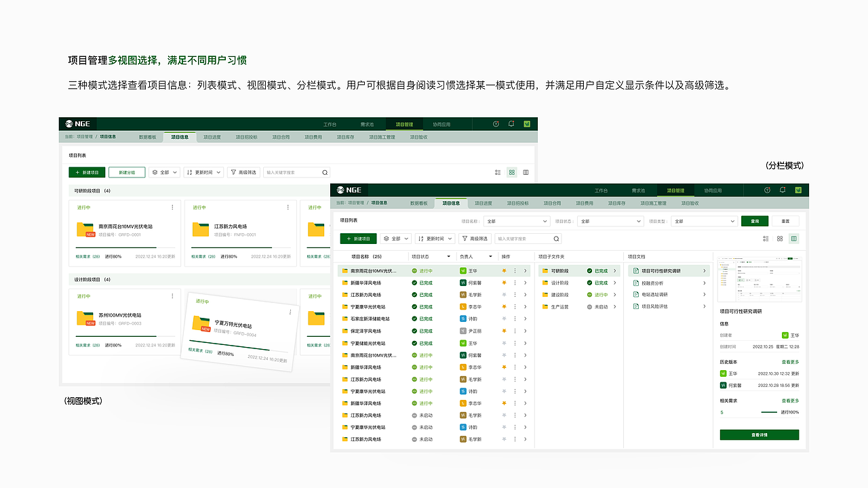Click the search magnifier icon in keyword field

[555, 239]
